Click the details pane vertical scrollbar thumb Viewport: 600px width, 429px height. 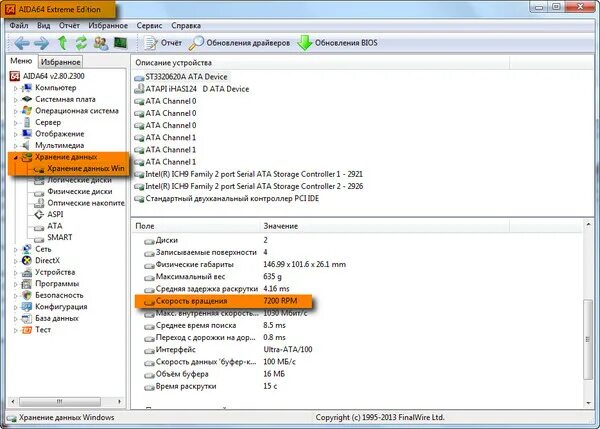588,339
